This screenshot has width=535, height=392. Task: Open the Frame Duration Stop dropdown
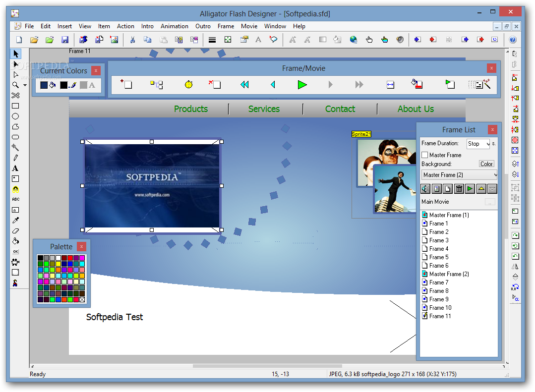point(478,144)
